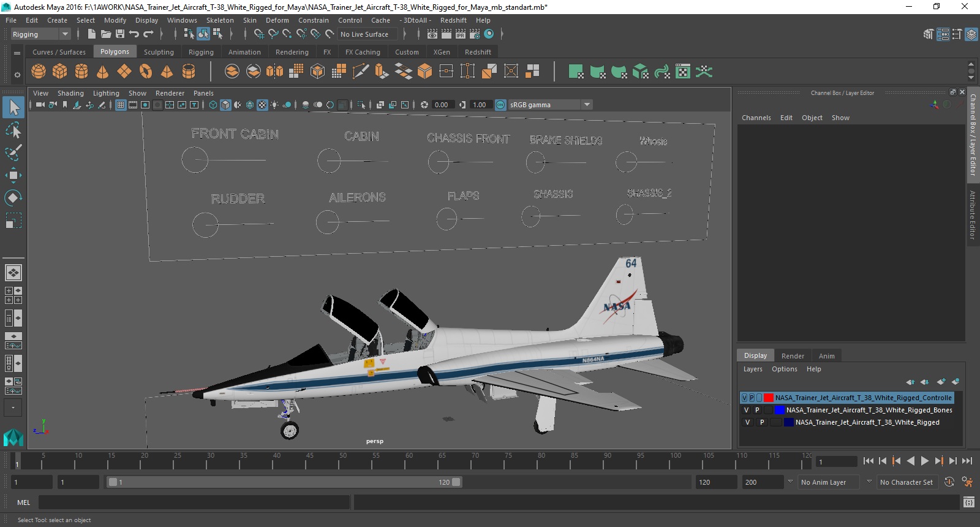Open the sRGB gamma color space dropdown

click(550, 105)
